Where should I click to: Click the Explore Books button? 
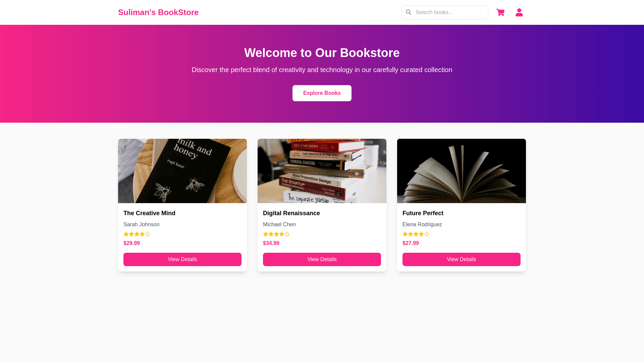coord(322,93)
